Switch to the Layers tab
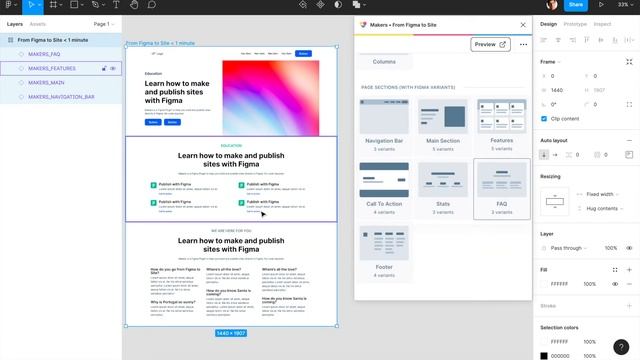 click(15, 24)
